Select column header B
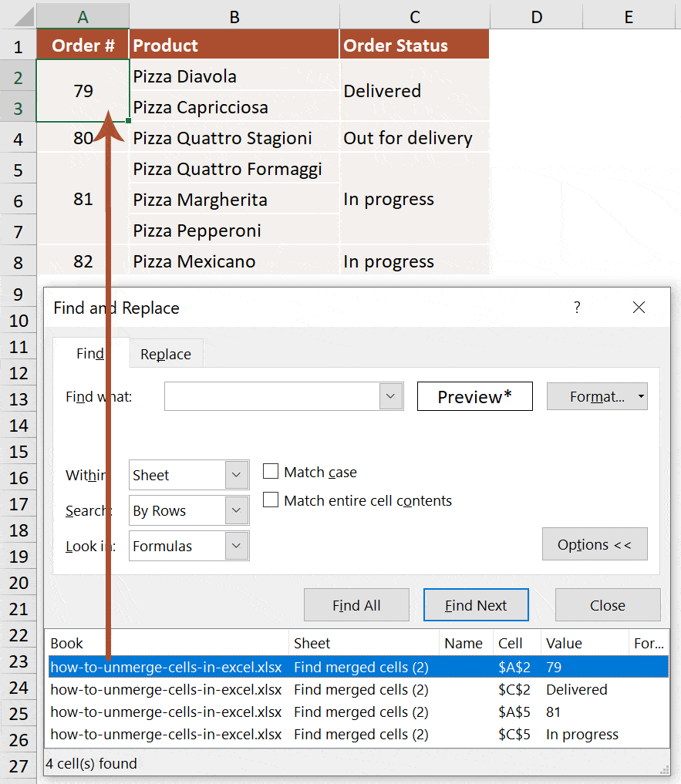Image resolution: width=681 pixels, height=784 pixels. pyautogui.click(x=234, y=15)
